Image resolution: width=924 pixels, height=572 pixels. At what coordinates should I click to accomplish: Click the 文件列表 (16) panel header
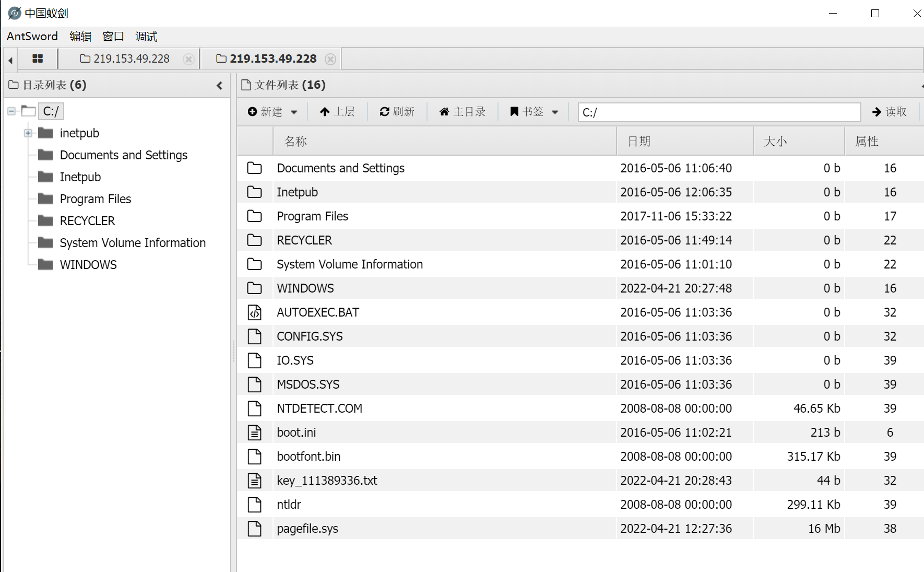tap(283, 85)
